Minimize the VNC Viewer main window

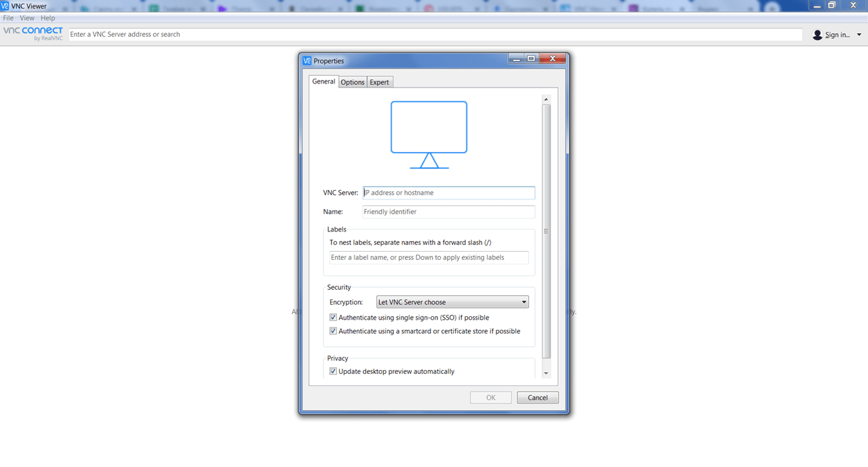coord(816,5)
